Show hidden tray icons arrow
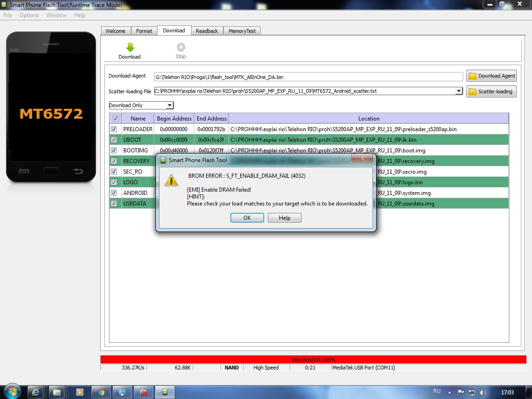 449,393
